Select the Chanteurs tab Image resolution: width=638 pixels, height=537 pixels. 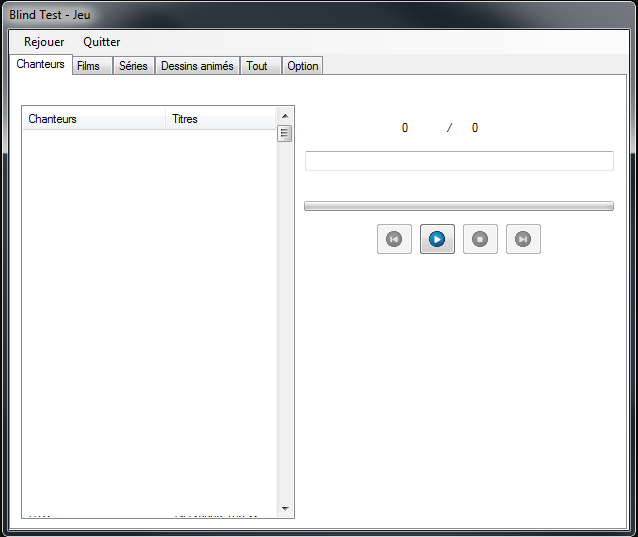[x=41, y=65]
